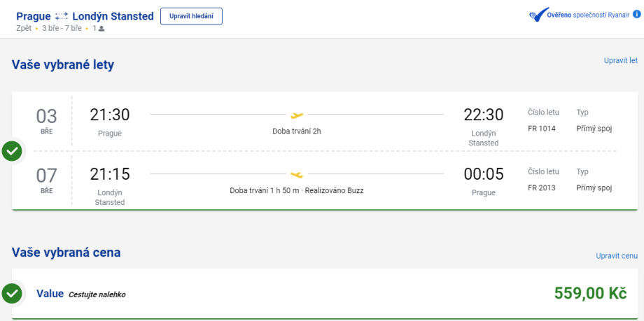
Task: Click the 21:30 Prague departure time
Action: click(110, 115)
